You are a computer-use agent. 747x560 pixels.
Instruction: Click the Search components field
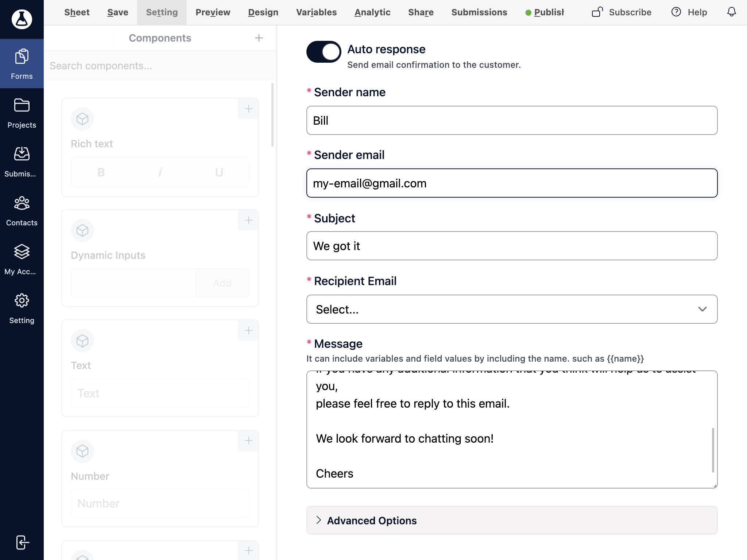click(160, 66)
